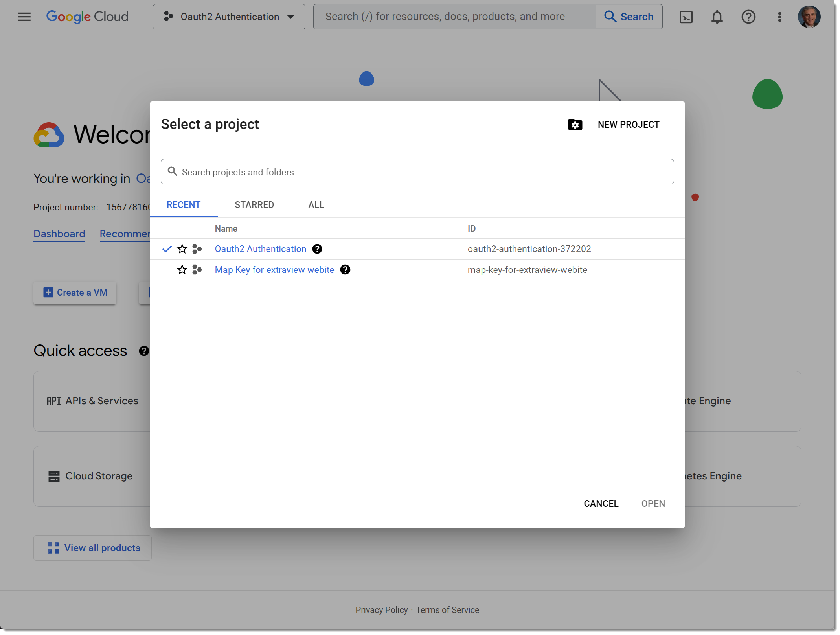Open the Dashboard link
This screenshot has height=635, width=840.
point(59,234)
